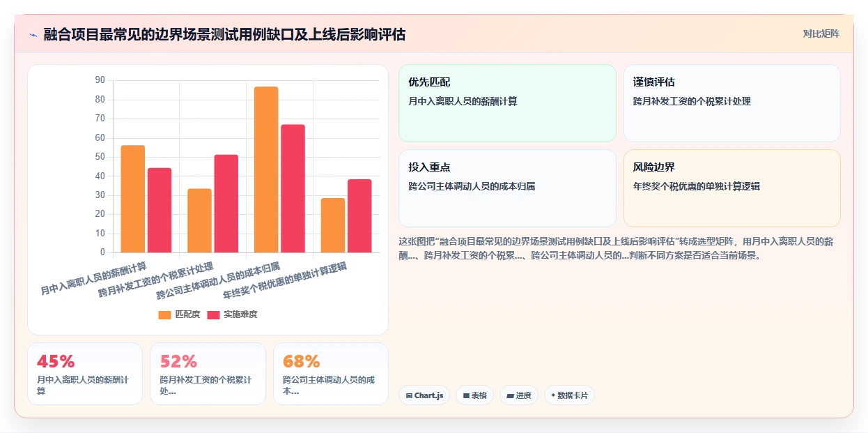This screenshot has width=868, height=433.
Task: Select the 风险边界 card
Action: [732, 188]
